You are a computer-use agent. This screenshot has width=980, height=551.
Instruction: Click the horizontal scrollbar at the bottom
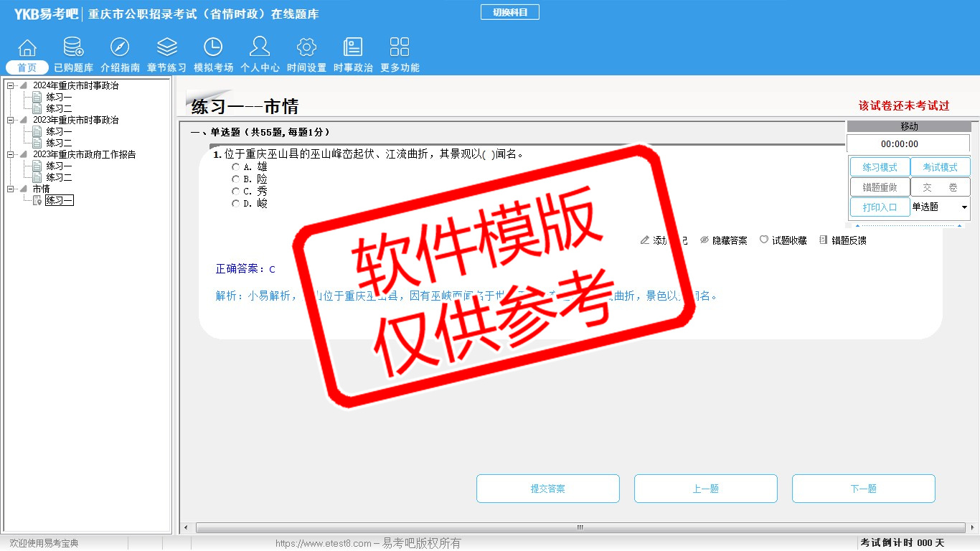tap(580, 528)
